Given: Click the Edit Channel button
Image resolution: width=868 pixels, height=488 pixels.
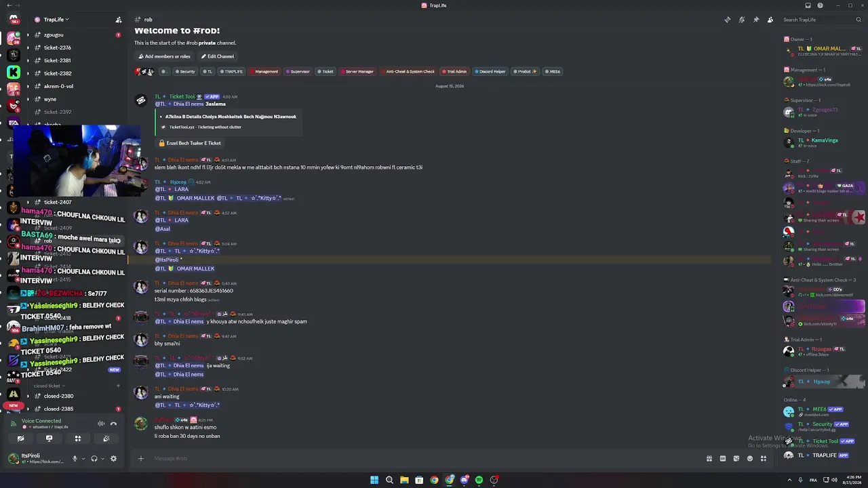Looking at the screenshot, I should pos(218,56).
